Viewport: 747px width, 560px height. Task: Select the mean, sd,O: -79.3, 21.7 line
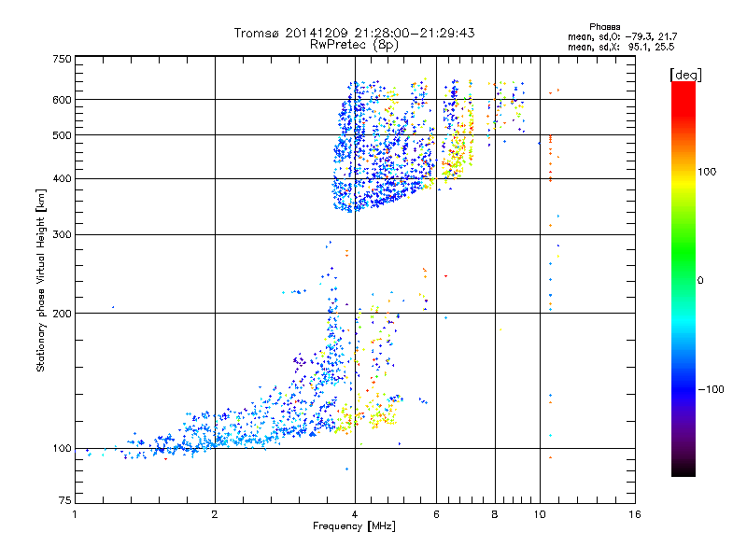pyautogui.click(x=622, y=36)
